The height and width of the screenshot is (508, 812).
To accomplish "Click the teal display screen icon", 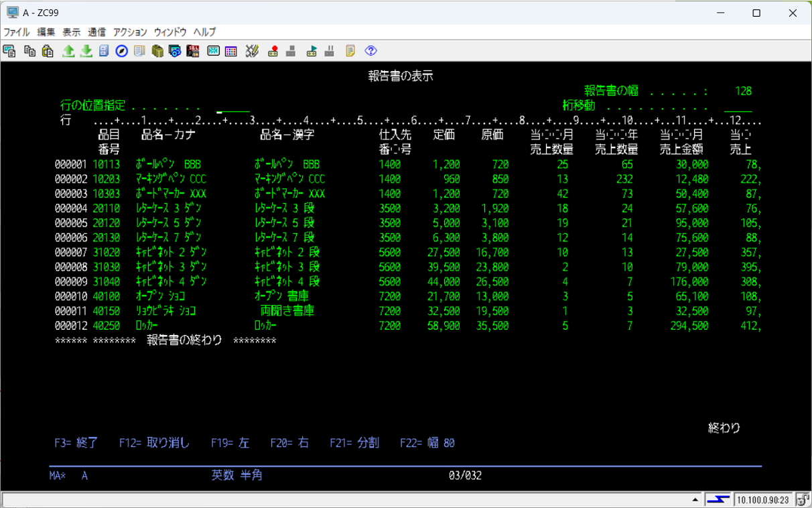I will point(213,51).
